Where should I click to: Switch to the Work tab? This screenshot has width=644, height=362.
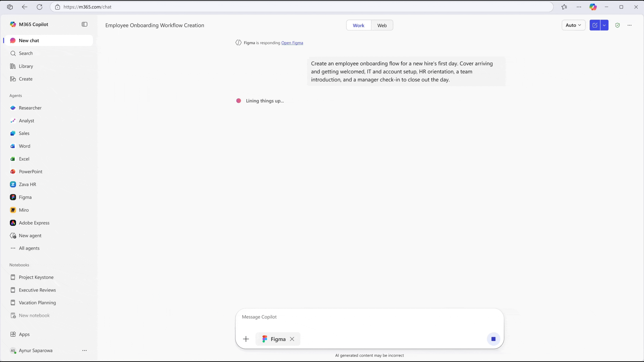[358, 25]
